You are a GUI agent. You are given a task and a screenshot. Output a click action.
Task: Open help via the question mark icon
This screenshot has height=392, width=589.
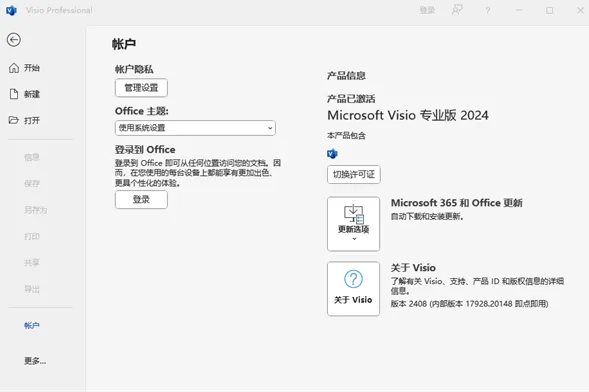click(488, 11)
